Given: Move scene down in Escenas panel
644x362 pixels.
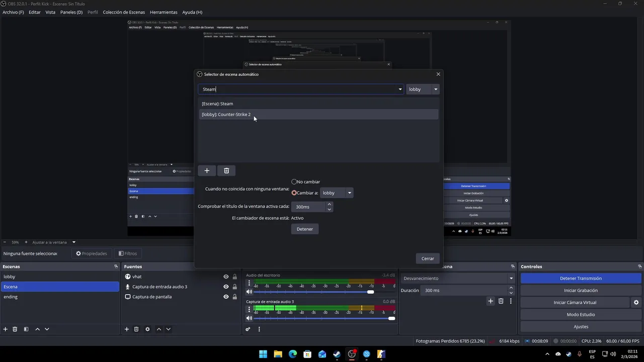Looking at the screenshot, I should pos(47,329).
